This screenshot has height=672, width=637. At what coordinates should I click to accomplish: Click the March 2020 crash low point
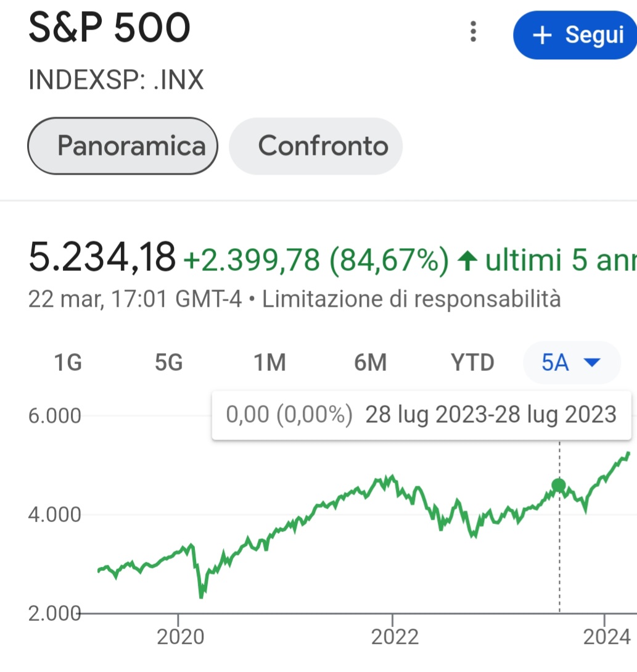point(201,596)
